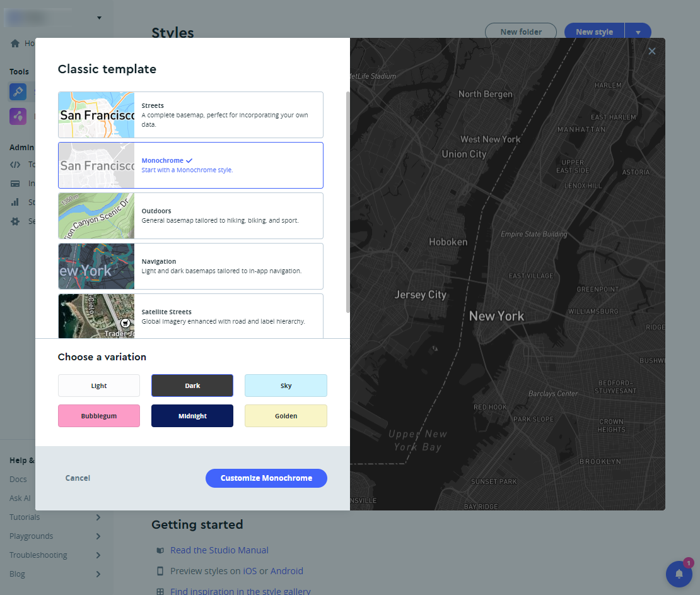This screenshot has height=595, width=700.
Task: Click the Settings gear icon
Action: [15, 221]
